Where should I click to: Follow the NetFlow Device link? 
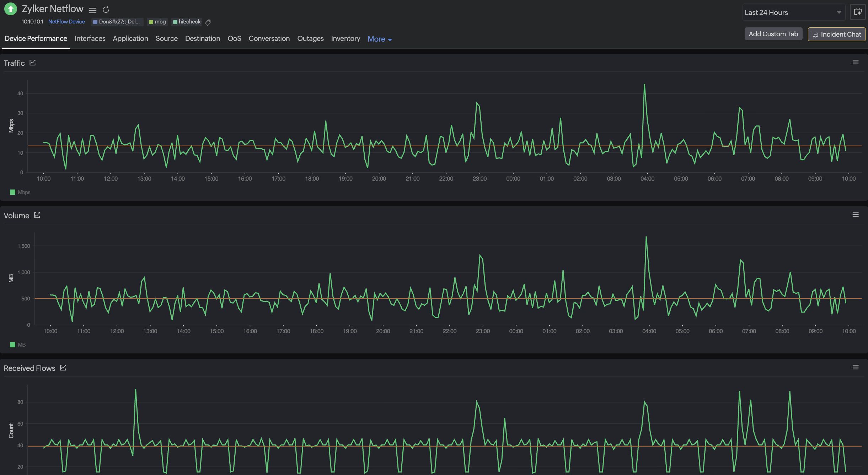click(x=66, y=22)
